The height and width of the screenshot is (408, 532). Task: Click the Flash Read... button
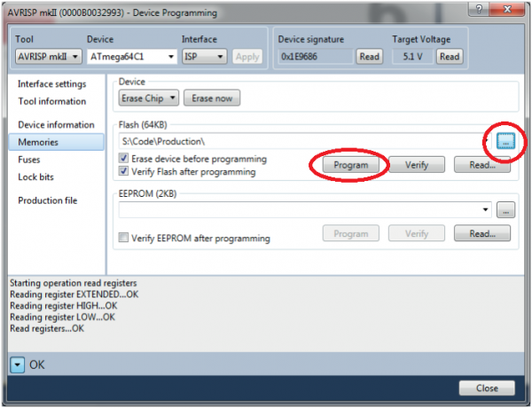(x=482, y=165)
